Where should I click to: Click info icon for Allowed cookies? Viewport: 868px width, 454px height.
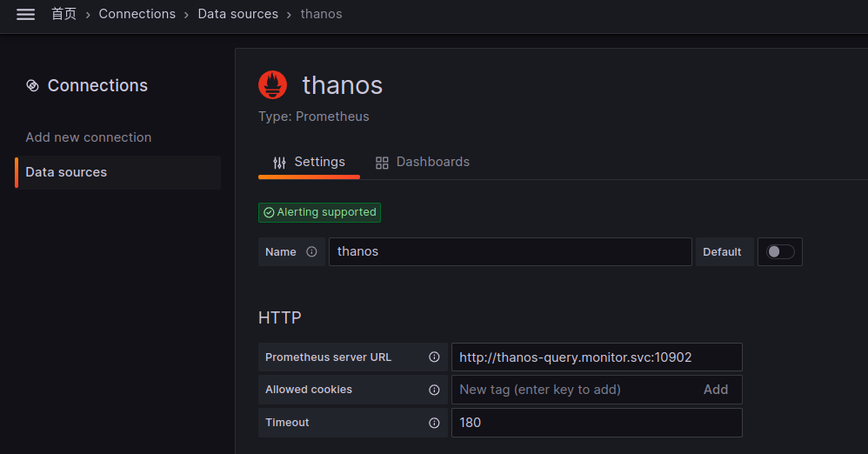434,390
